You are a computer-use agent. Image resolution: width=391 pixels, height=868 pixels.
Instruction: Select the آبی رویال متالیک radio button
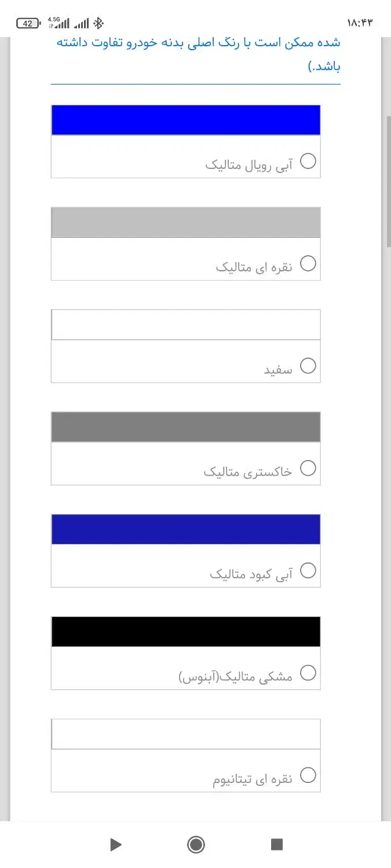point(308,161)
